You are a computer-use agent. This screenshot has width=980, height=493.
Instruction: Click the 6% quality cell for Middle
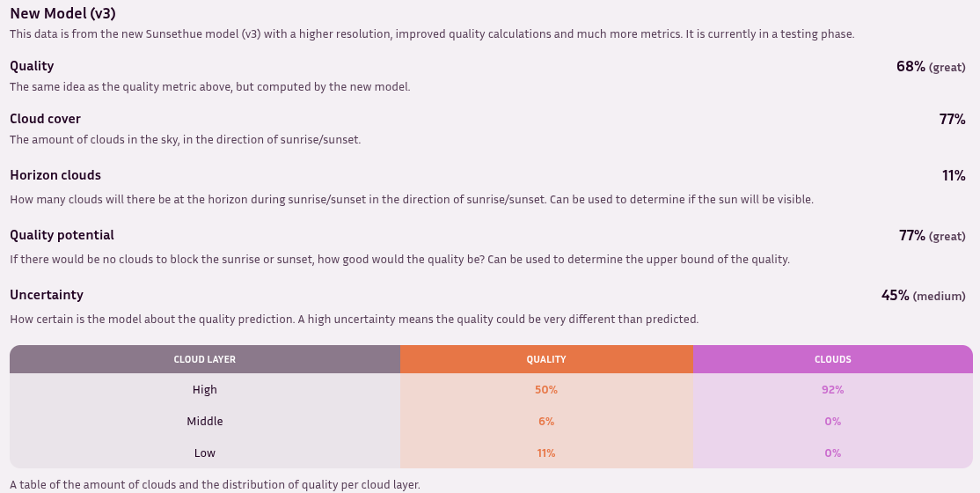[546, 422]
